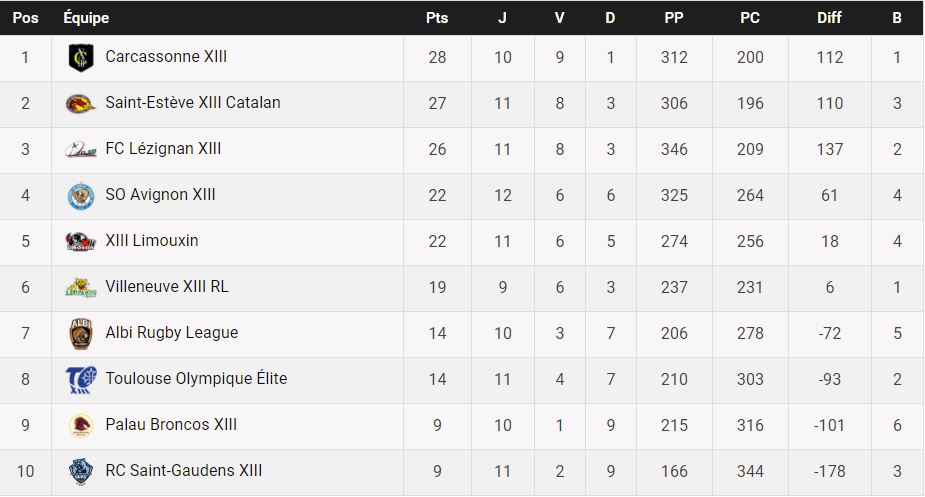The height and width of the screenshot is (497, 925).
Task: Click the Toulouse Olympique Élite logo
Action: [x=80, y=379]
